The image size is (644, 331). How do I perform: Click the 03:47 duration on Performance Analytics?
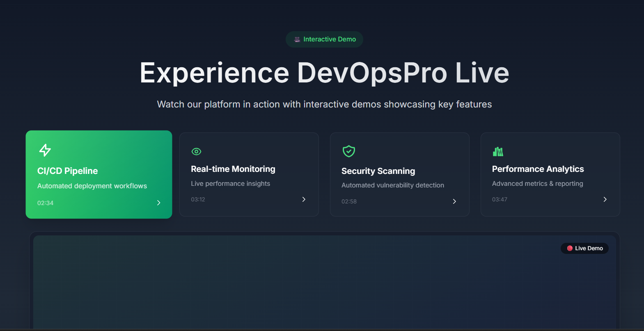[500, 199]
